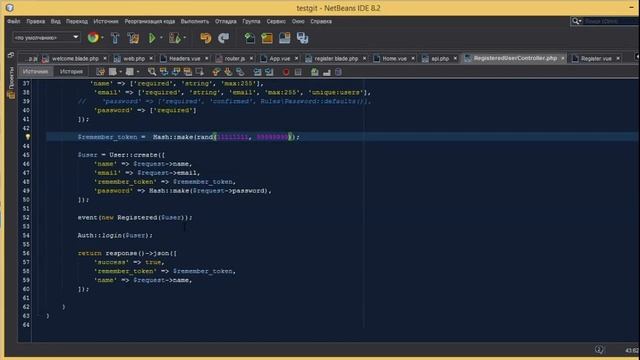Viewport: 640px width, 360px height.
Task: Open the Forward navigation history dropdown arrow
Action: [x=138, y=72]
